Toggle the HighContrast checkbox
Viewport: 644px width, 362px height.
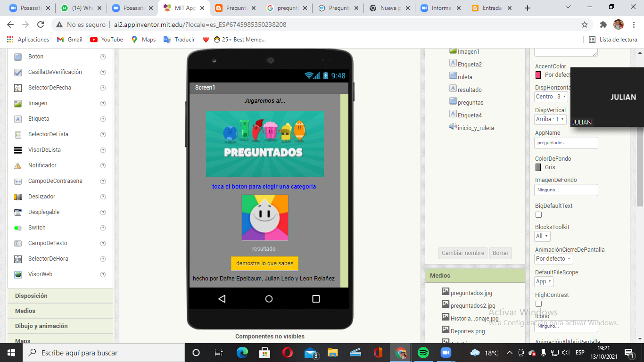(x=538, y=304)
